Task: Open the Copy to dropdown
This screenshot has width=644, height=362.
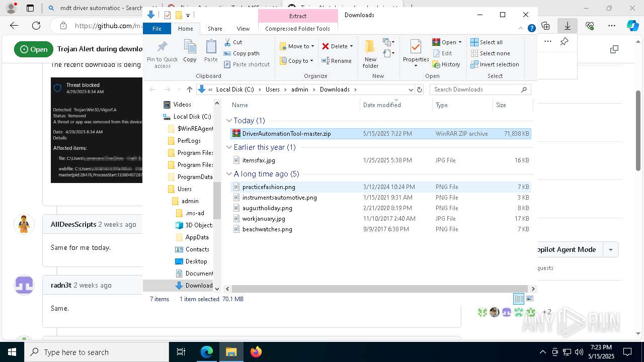Action: point(297,61)
